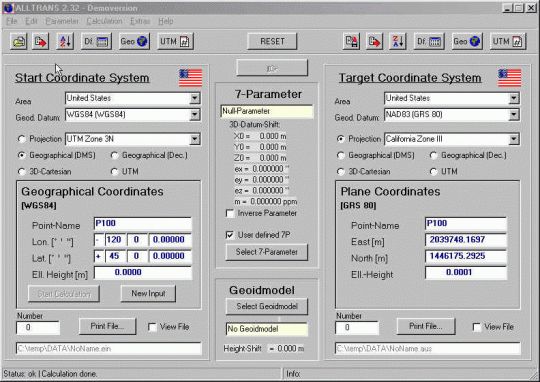The width and height of the screenshot is (540, 382).
Task: Open the Extras menu
Action: coord(140,21)
